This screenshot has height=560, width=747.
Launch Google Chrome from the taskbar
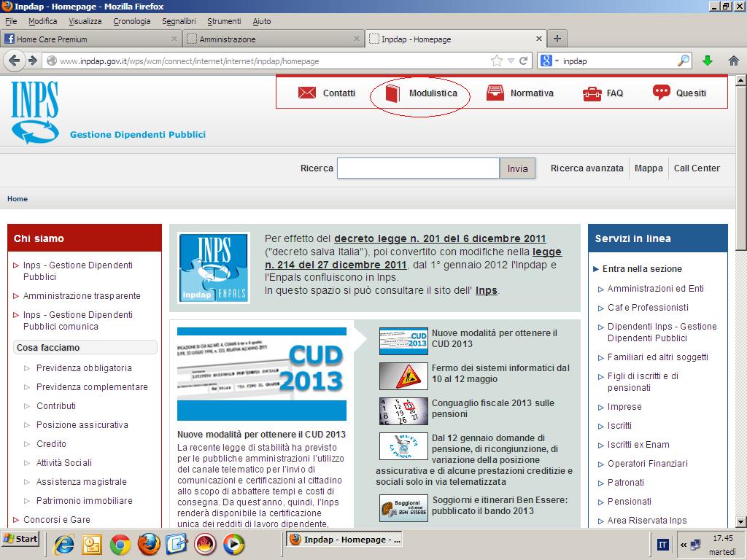[x=120, y=544]
